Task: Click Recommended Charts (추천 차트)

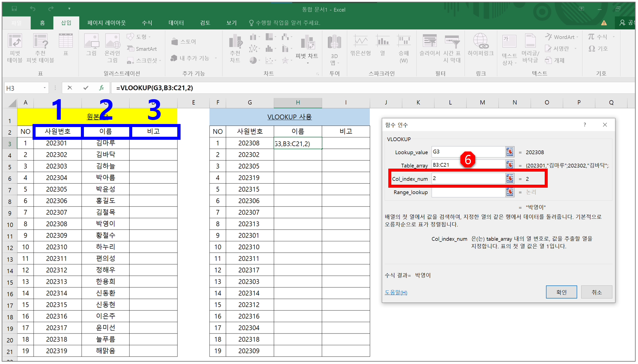Action: 235,48
